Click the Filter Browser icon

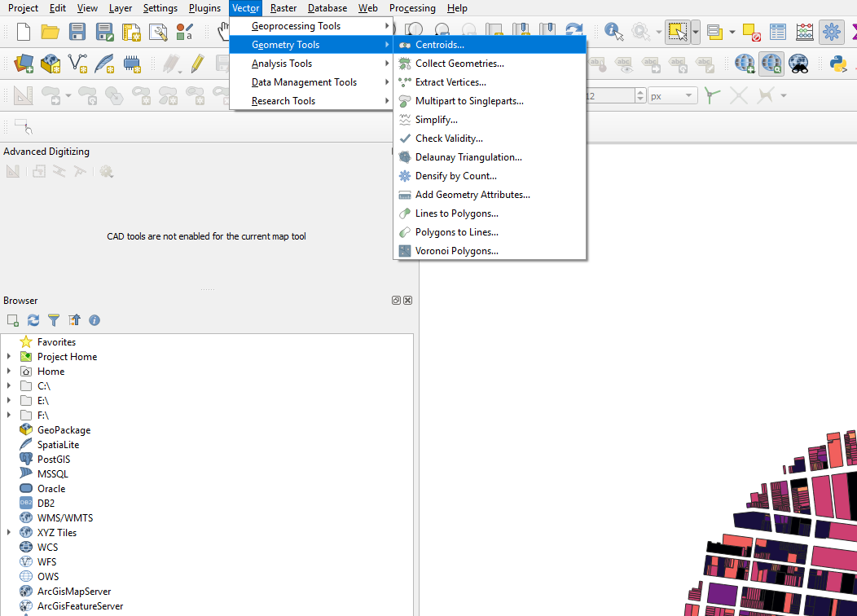tap(54, 320)
